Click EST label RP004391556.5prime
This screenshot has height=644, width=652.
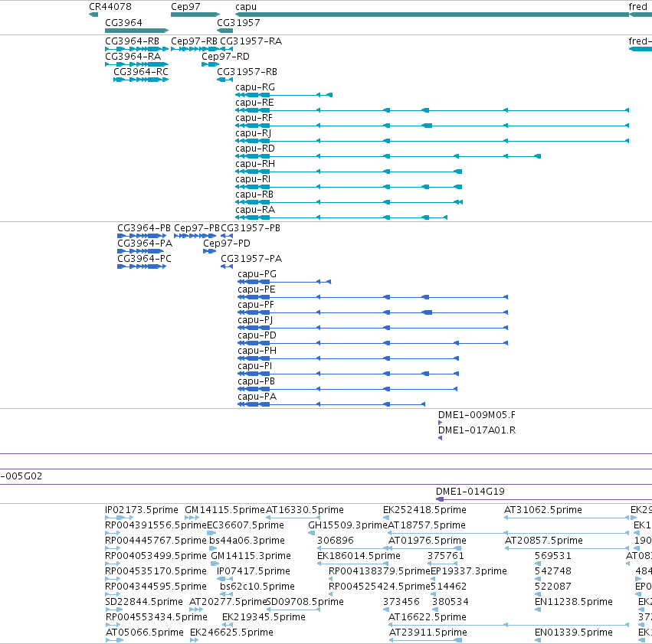[156, 525]
